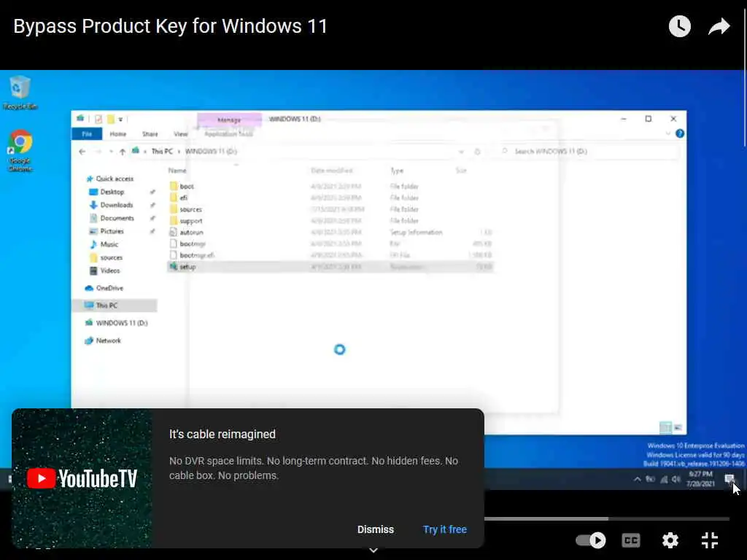The height and width of the screenshot is (560, 747).
Task: Sort by the Name column header
Action: point(177,171)
